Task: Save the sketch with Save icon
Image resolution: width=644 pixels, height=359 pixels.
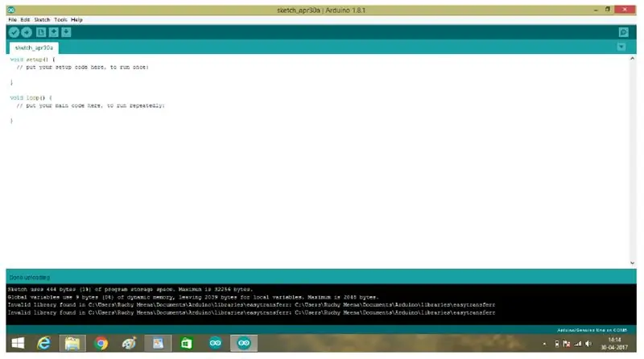Action: (66, 32)
